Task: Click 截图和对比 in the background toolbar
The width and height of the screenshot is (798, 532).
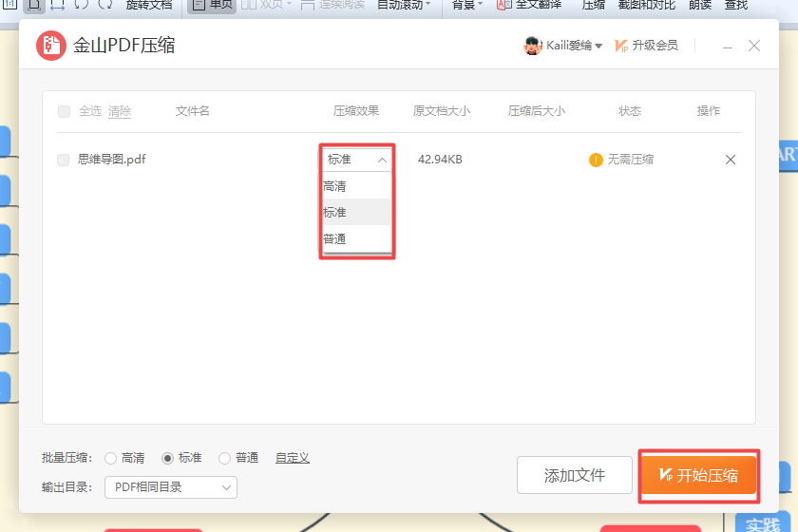Action: pos(647,5)
